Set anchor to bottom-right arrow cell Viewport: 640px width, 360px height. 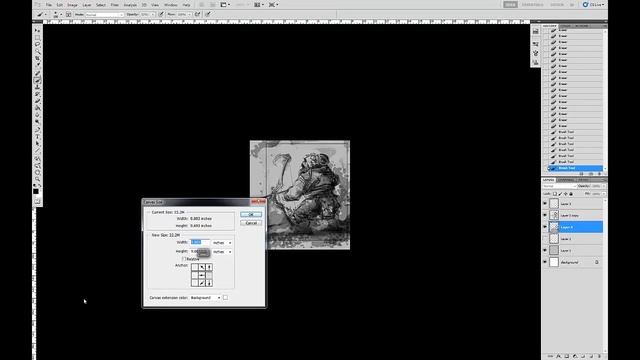pyautogui.click(x=209, y=282)
